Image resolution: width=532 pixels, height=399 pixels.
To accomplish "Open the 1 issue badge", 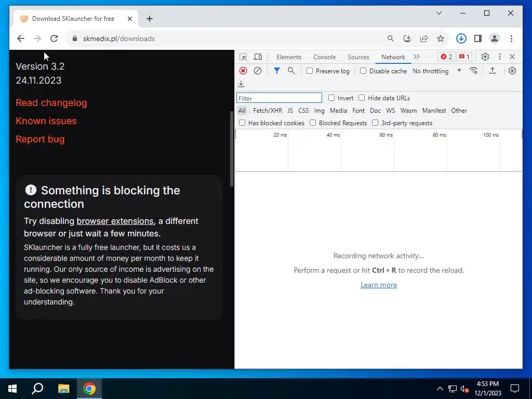I will [x=464, y=57].
